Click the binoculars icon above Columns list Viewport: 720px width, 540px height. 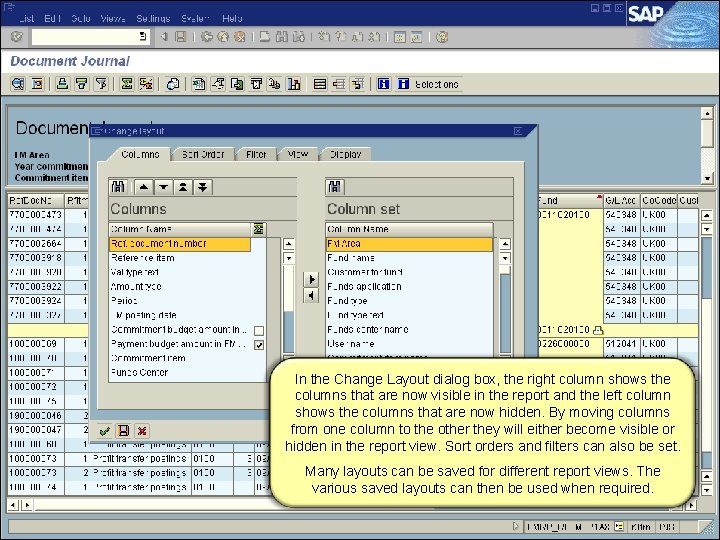pos(118,187)
